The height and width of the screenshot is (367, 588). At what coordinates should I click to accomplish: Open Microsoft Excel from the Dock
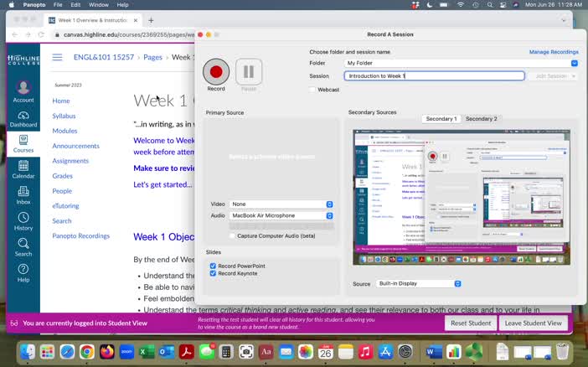click(147, 352)
